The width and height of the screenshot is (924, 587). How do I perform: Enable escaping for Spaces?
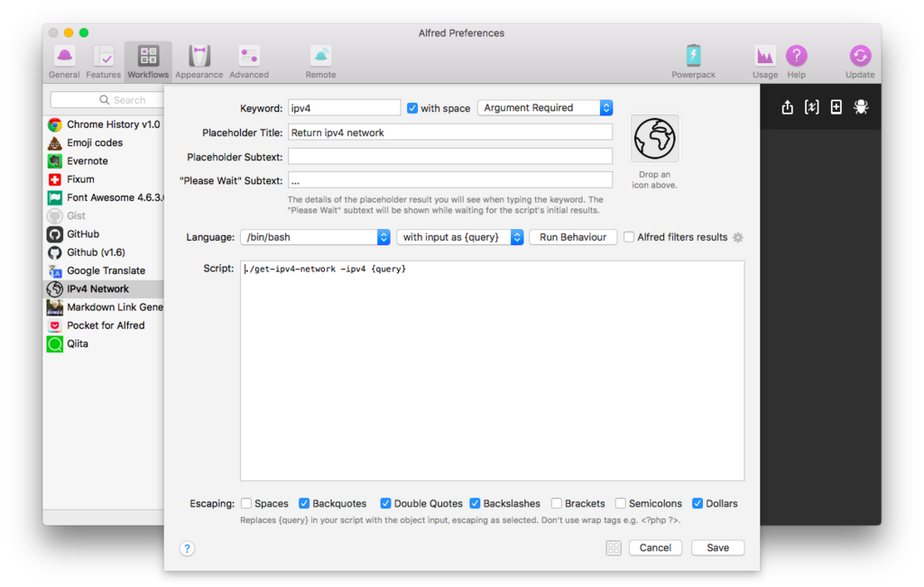click(246, 503)
